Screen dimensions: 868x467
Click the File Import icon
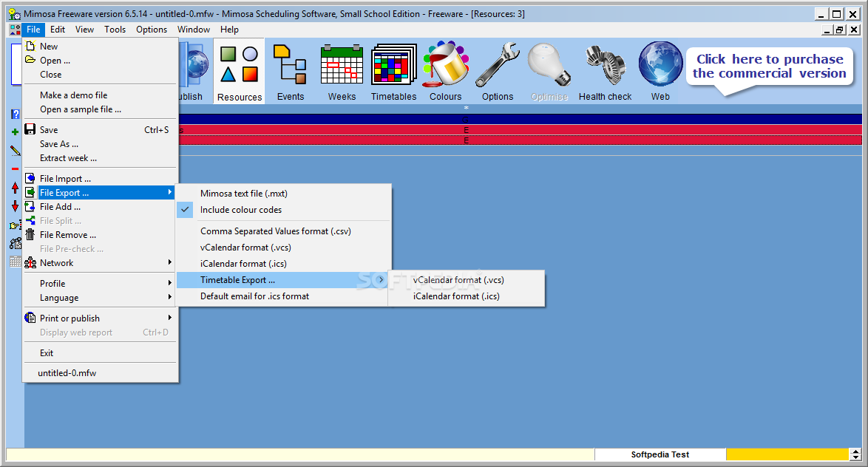pos(30,178)
